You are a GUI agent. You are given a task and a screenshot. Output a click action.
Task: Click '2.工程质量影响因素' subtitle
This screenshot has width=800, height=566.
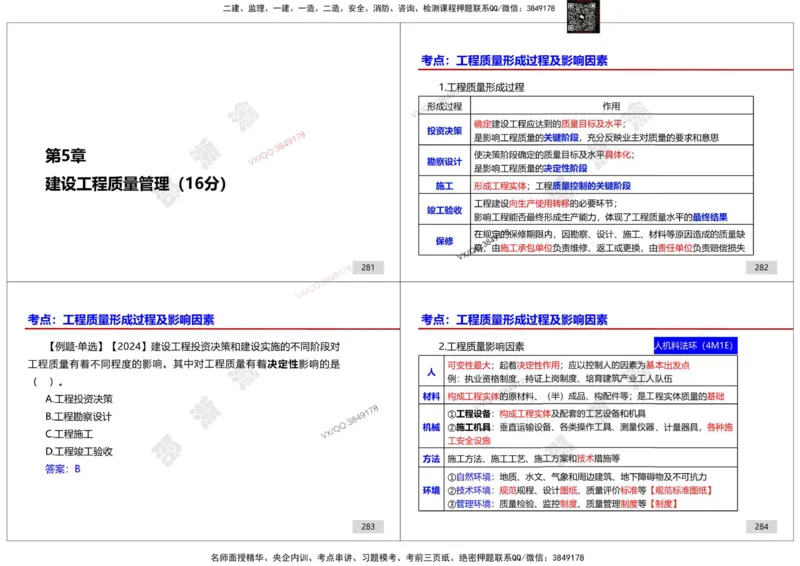(x=481, y=347)
